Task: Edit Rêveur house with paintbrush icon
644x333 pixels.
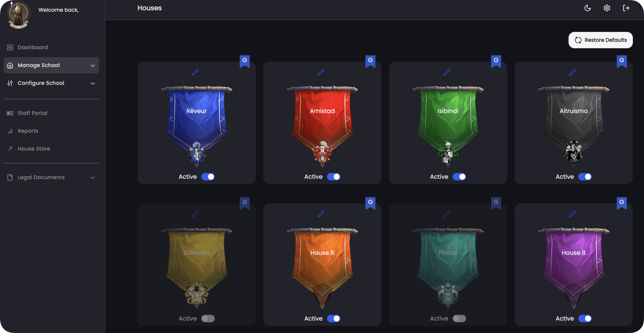Action: pos(195,72)
